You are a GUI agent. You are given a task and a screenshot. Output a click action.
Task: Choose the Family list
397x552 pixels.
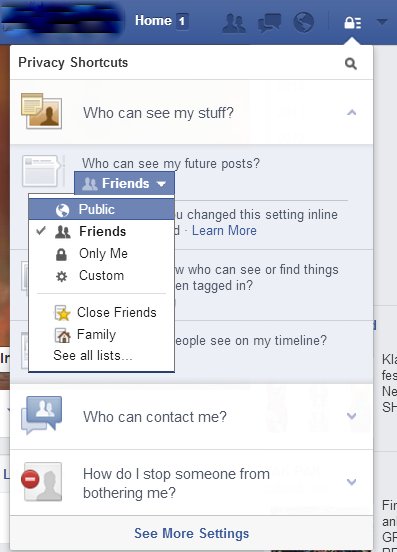pos(101,334)
